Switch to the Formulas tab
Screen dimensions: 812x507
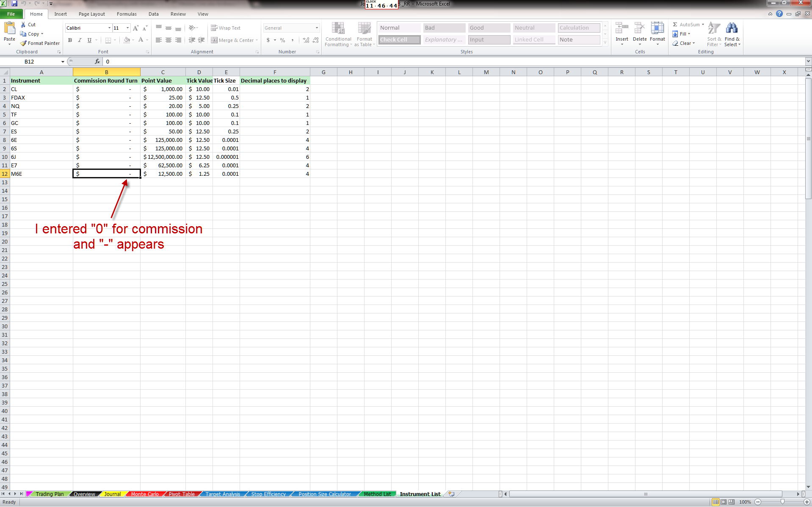(127, 14)
